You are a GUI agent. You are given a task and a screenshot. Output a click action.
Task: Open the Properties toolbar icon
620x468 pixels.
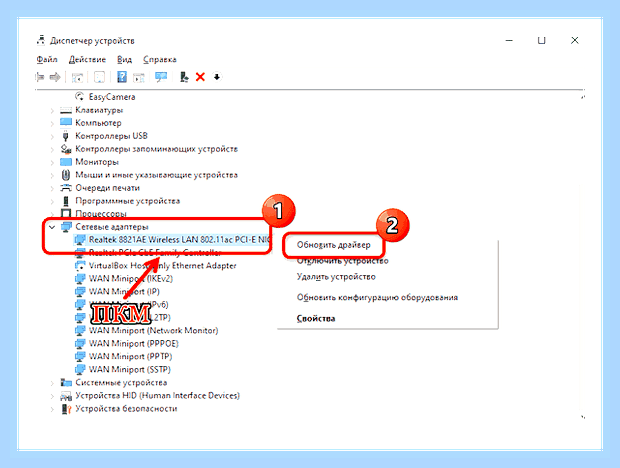99,77
